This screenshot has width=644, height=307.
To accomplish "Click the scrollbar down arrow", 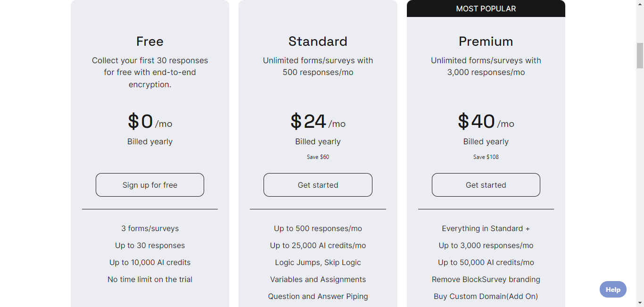I will [x=640, y=303].
